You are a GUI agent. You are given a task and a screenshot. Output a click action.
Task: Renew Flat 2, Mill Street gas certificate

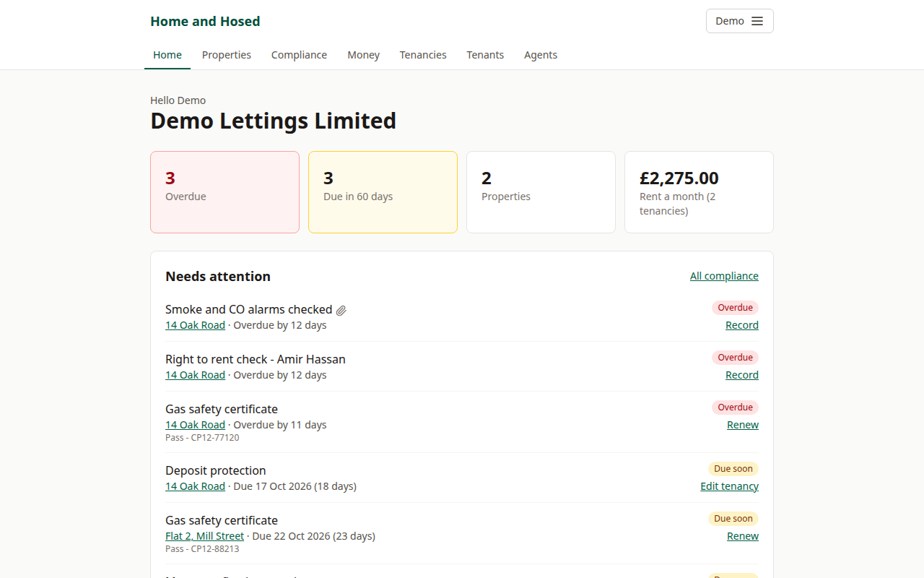(743, 536)
